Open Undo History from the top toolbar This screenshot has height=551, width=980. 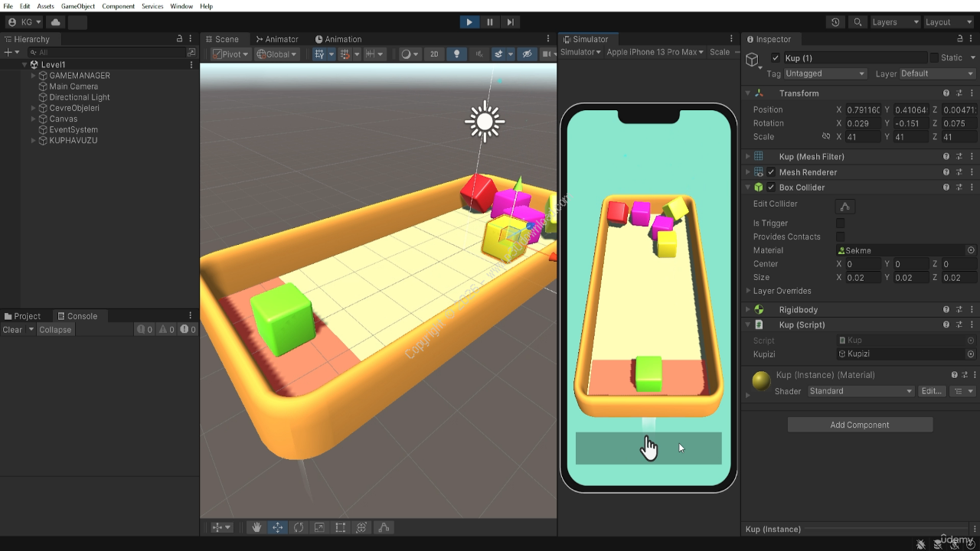pos(835,22)
